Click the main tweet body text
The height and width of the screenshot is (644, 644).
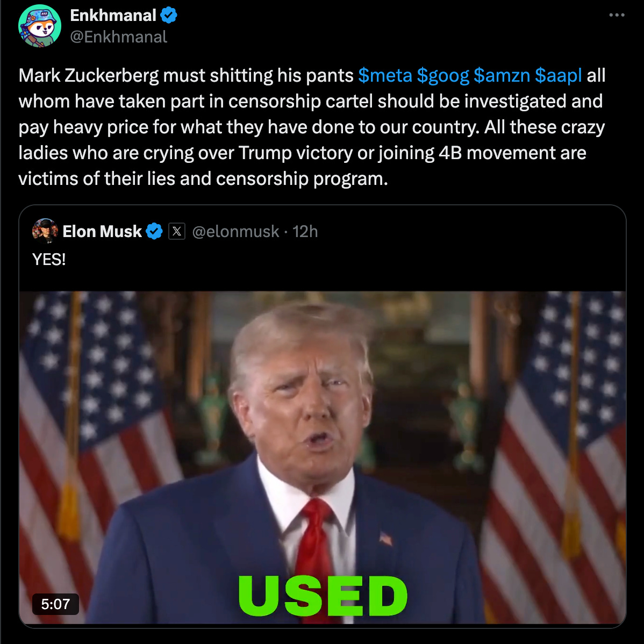coord(312,127)
